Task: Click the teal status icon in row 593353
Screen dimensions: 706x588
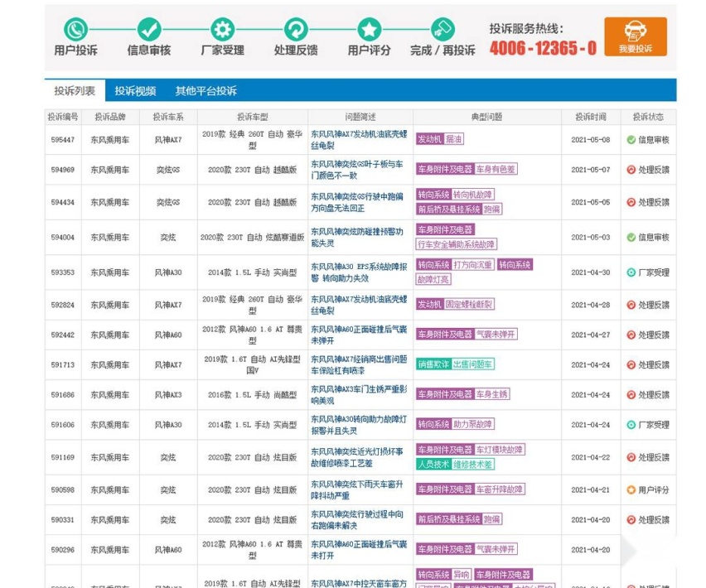Action: pos(631,272)
